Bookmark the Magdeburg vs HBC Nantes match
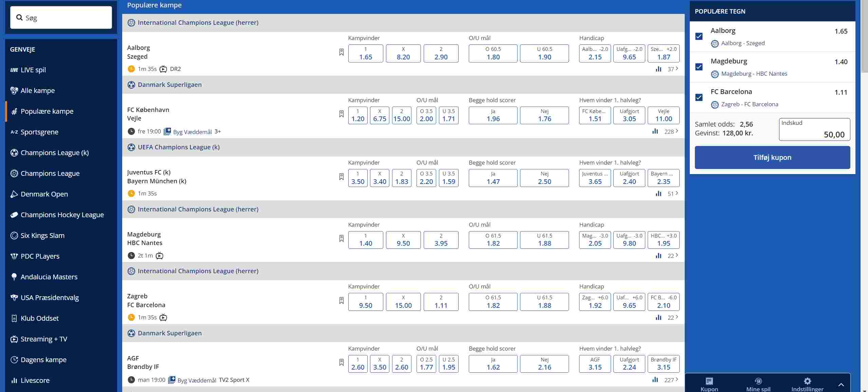The height and width of the screenshot is (392, 868). pyautogui.click(x=341, y=239)
